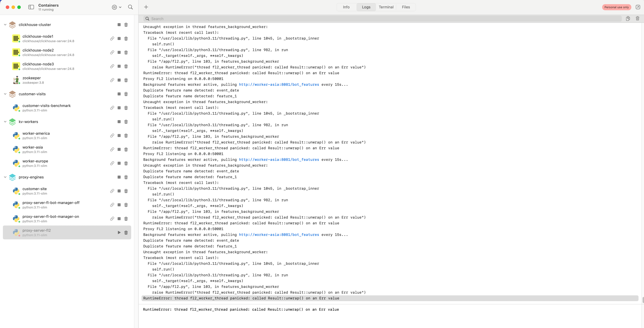Screen dimensions: 644x328
Task: Stop the kv-workers group
Action: coord(119,122)
